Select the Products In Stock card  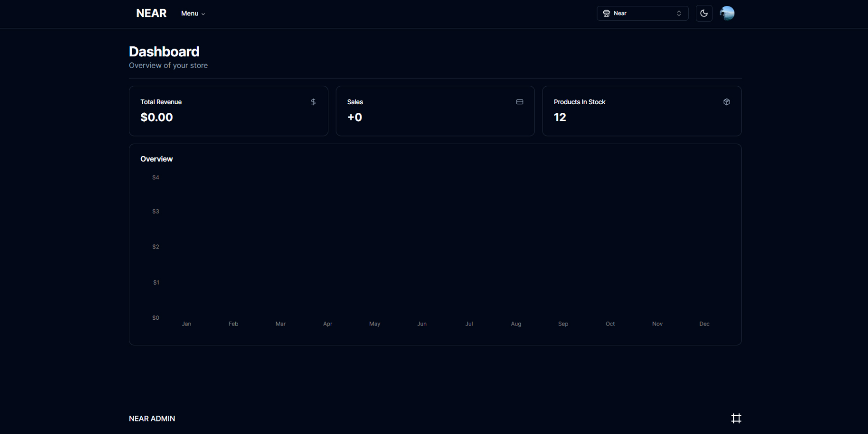[641, 111]
